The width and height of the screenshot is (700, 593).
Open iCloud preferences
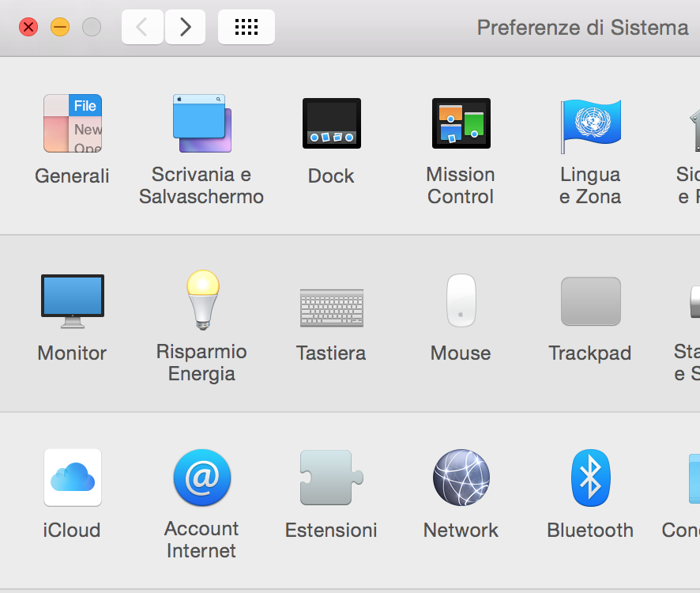pyautogui.click(x=73, y=478)
